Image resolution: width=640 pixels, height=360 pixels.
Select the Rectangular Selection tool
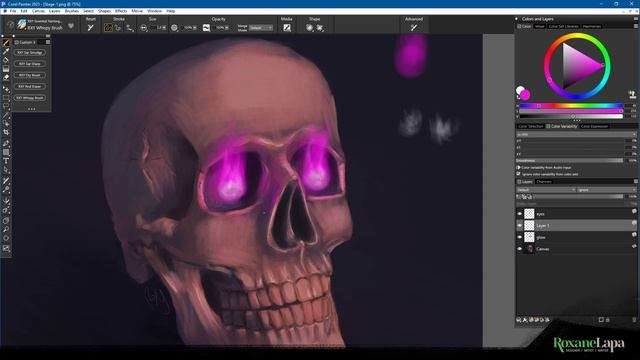click(x=6, y=98)
